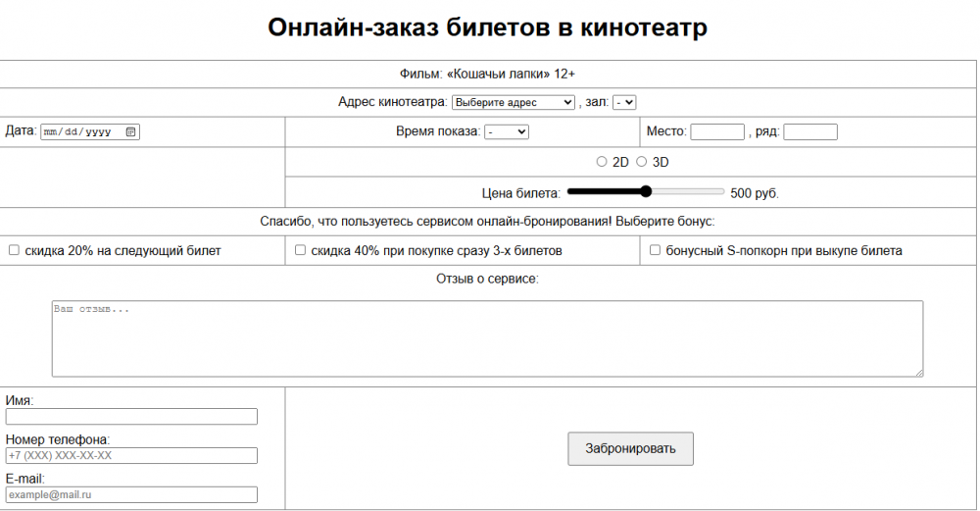The width and height of the screenshot is (980, 511).
Task: Open the showtime (Время показа) dropdown
Action: click(507, 132)
